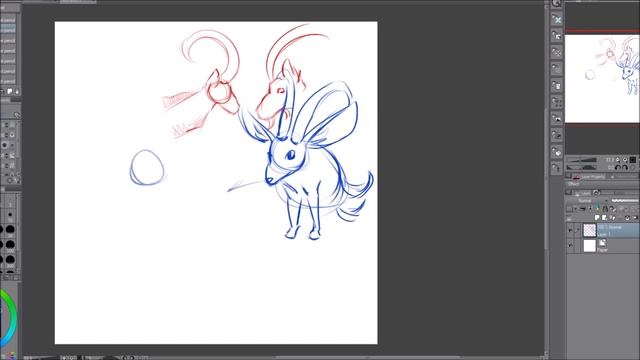Click the horizontal canvas scrollbar
Screen dimensions: 640x360
tap(367, 358)
